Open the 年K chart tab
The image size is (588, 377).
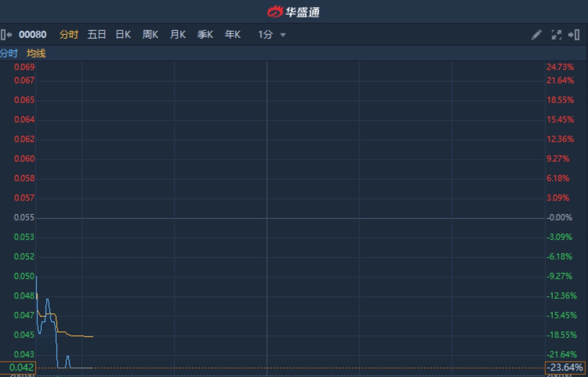point(233,35)
